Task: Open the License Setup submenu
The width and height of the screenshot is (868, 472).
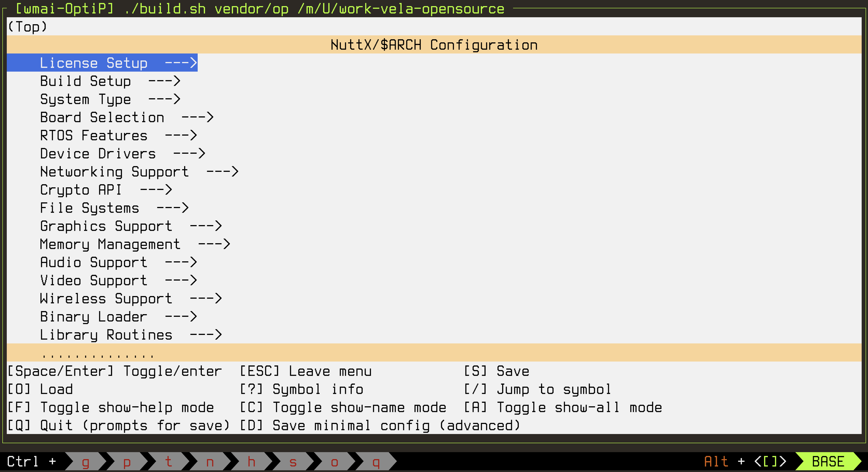Action: point(102,63)
